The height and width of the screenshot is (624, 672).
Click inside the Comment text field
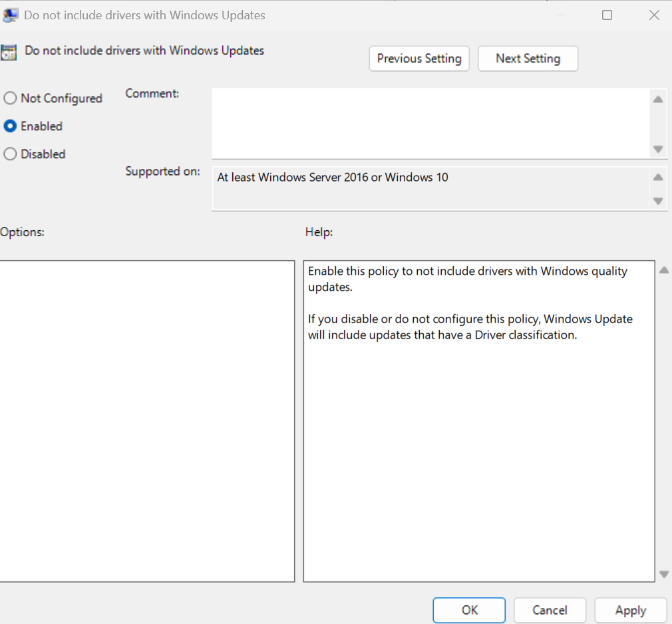[430, 124]
